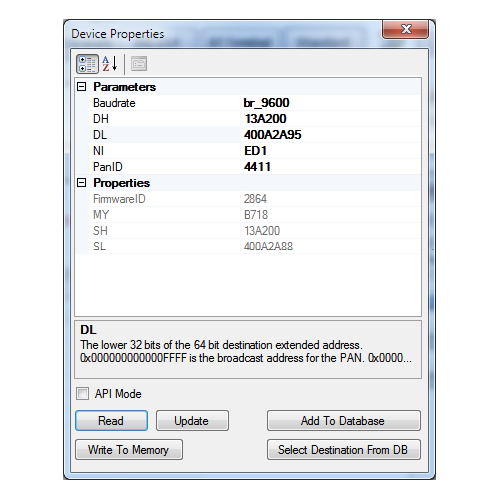This screenshot has width=500, height=500.
Task: Open the Property Pages toolbar icon
Action: click(139, 64)
